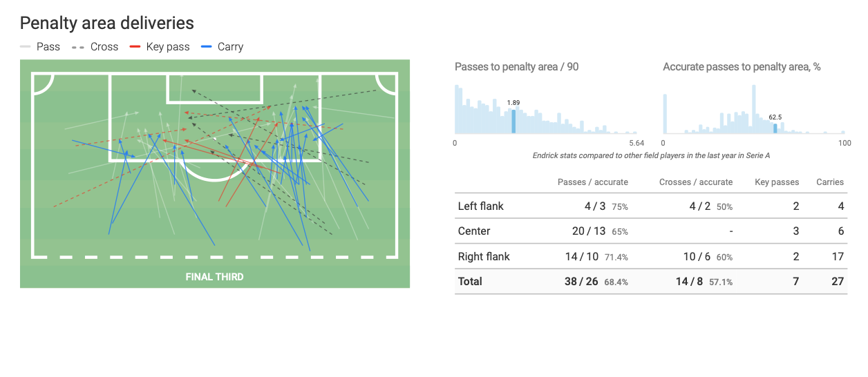Click the Penalty area deliveries heading
Image resolution: width=868 pixels, height=377 pixels.
click(106, 23)
